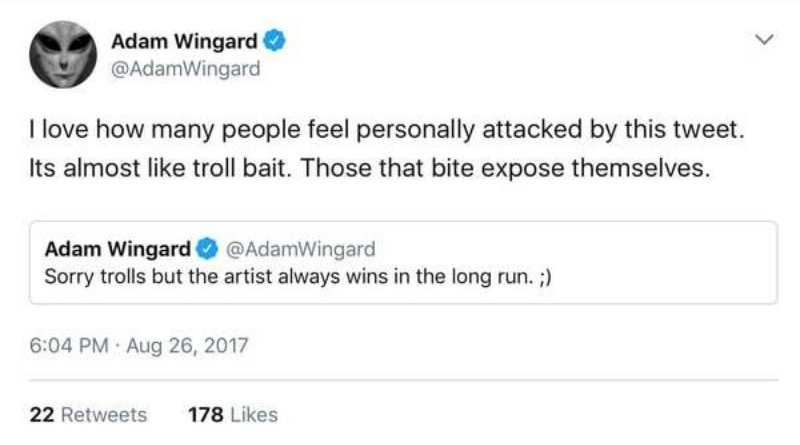Click the alien profile avatar picture
This screenshot has height=445, width=800.
pyautogui.click(x=63, y=54)
